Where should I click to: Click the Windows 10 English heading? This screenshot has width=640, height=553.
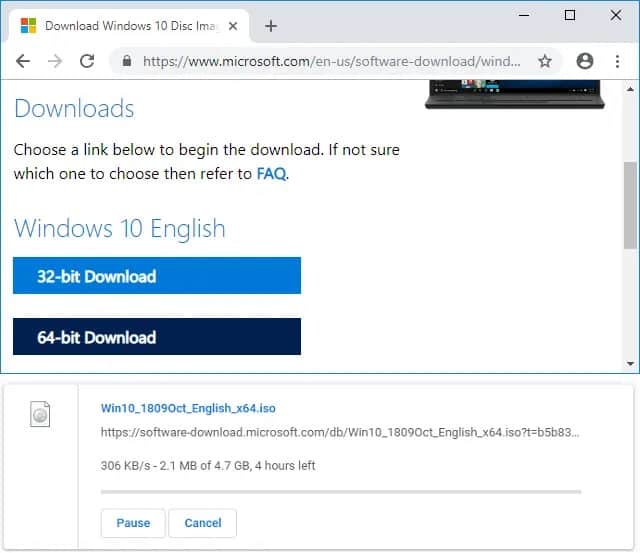120,229
